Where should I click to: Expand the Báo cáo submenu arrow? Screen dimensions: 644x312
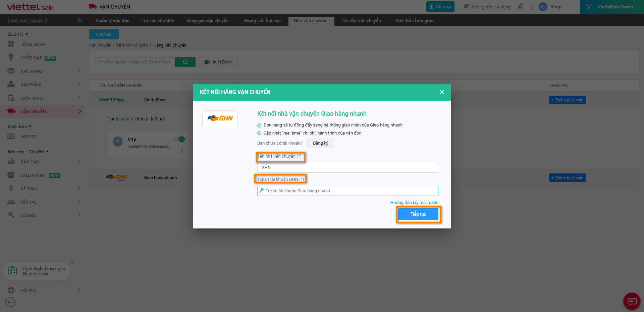79,161
